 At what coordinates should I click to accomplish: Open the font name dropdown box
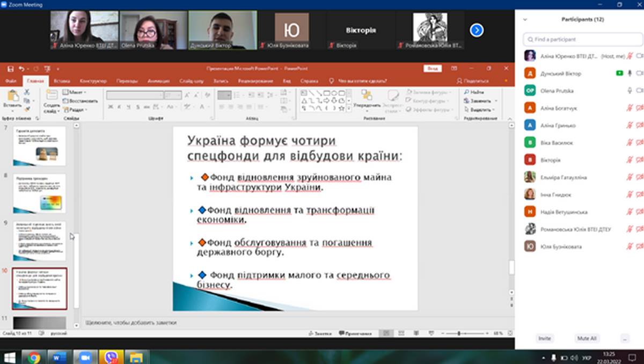135,95
